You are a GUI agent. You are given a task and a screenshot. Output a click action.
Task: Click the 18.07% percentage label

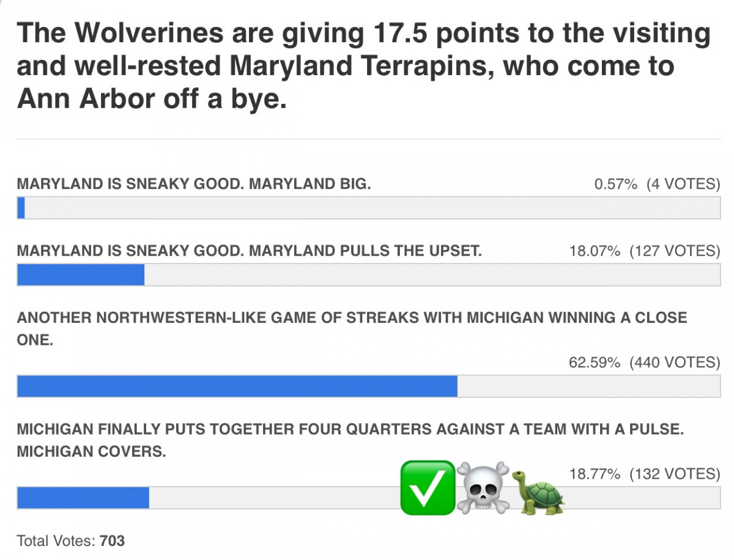(595, 251)
